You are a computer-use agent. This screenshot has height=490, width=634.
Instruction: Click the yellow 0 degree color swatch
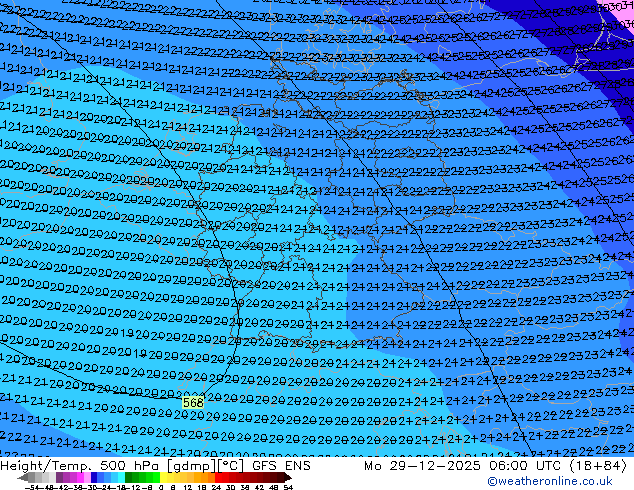click(163, 478)
